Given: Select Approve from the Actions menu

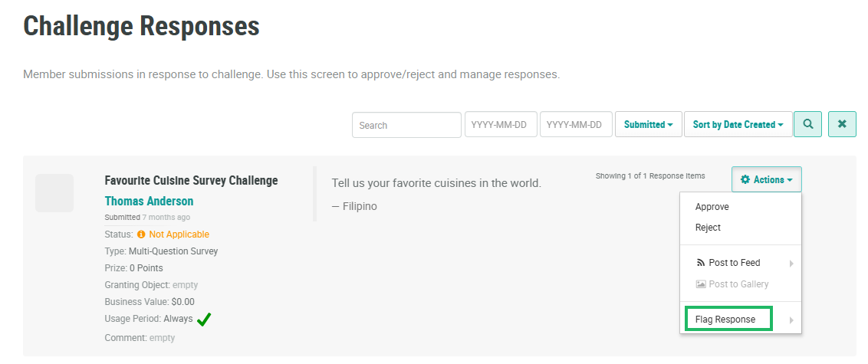Looking at the screenshot, I should (712, 207).
